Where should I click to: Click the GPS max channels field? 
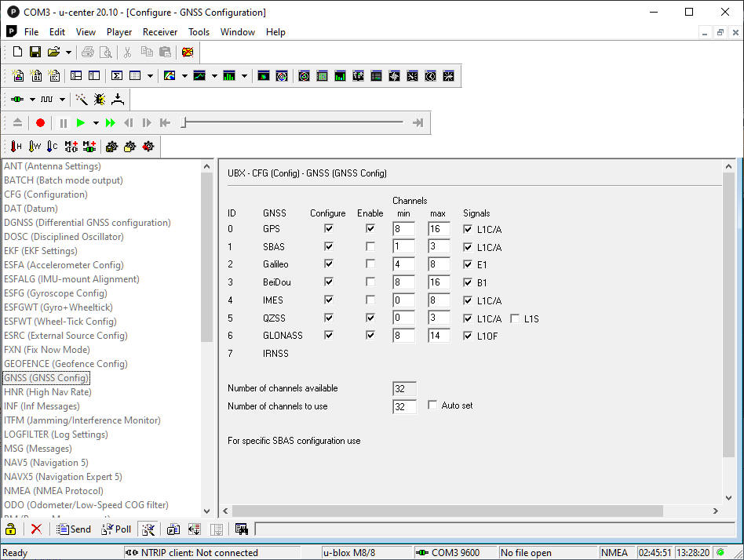[439, 228]
